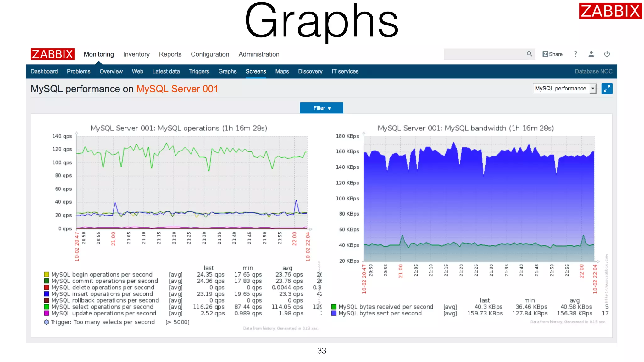Click the Database NOC label
The height and width of the screenshot is (362, 644).
(594, 71)
